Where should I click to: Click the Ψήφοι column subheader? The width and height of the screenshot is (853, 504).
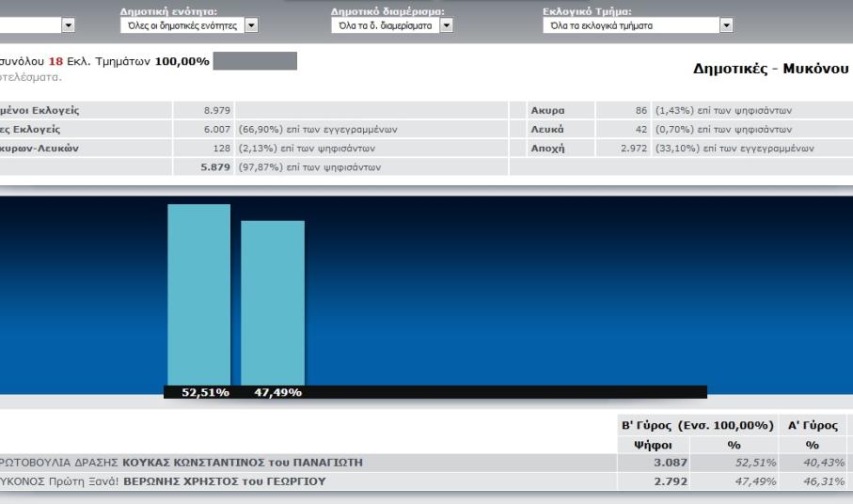pos(653,445)
